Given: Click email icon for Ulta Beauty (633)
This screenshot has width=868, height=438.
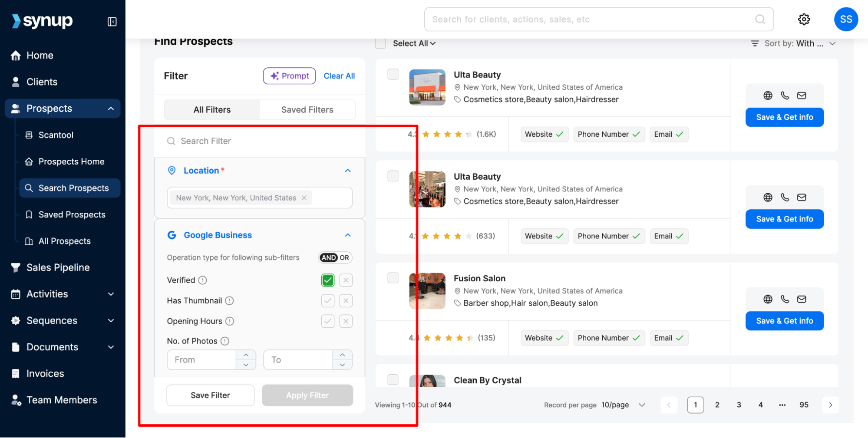Looking at the screenshot, I should pyautogui.click(x=802, y=198).
